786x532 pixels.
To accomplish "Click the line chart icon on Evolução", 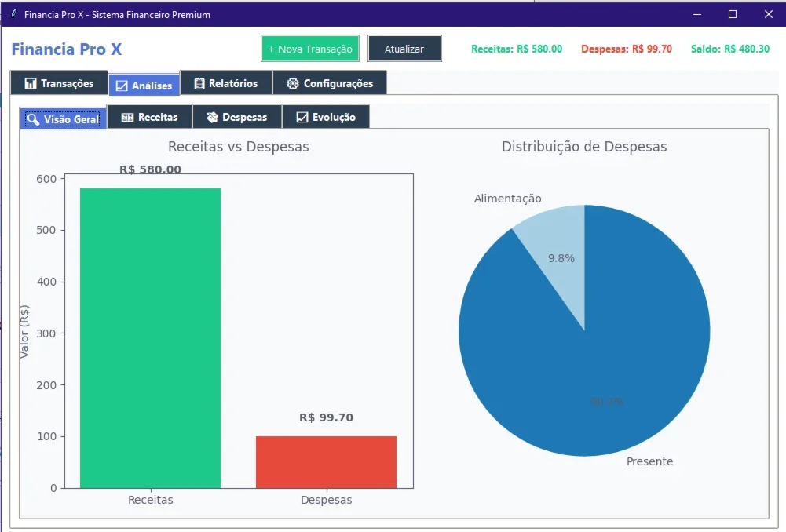I will tap(302, 117).
